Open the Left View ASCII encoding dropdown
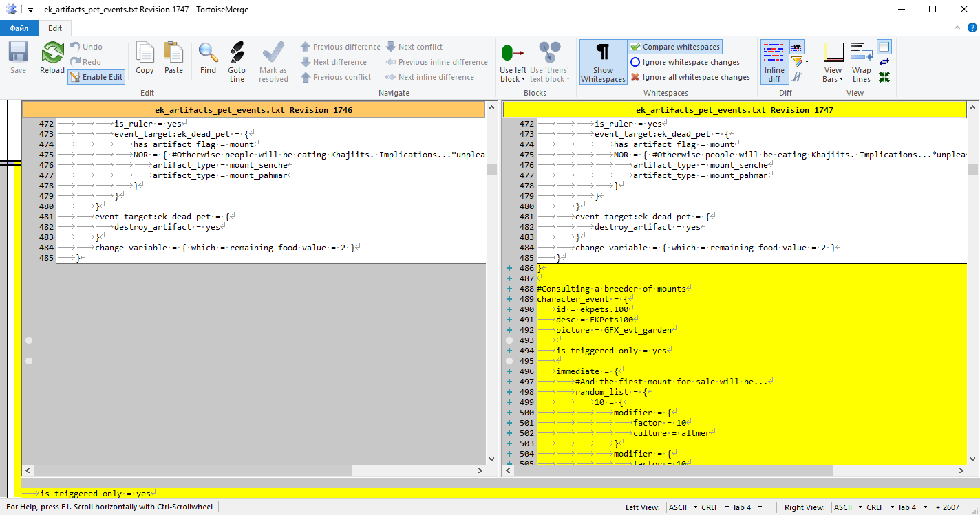The height and width of the screenshot is (515, 980). [681, 507]
